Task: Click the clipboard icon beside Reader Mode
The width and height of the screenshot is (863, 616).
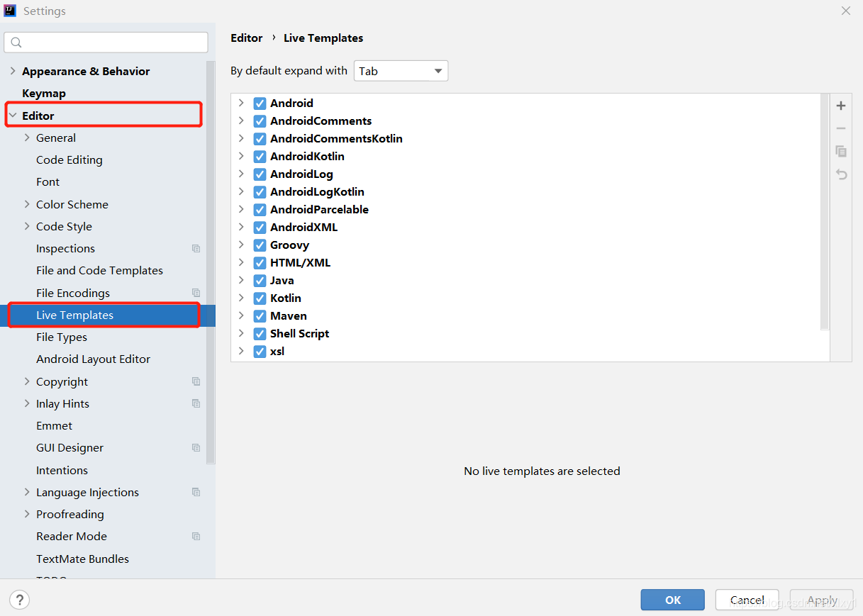Action: [196, 536]
